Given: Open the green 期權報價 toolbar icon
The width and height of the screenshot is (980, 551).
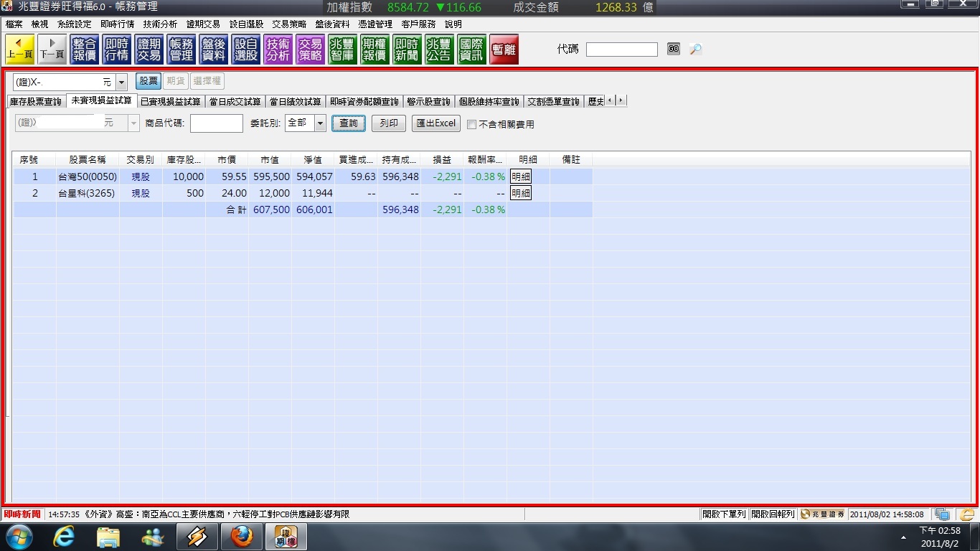Looking at the screenshot, I should tap(374, 50).
